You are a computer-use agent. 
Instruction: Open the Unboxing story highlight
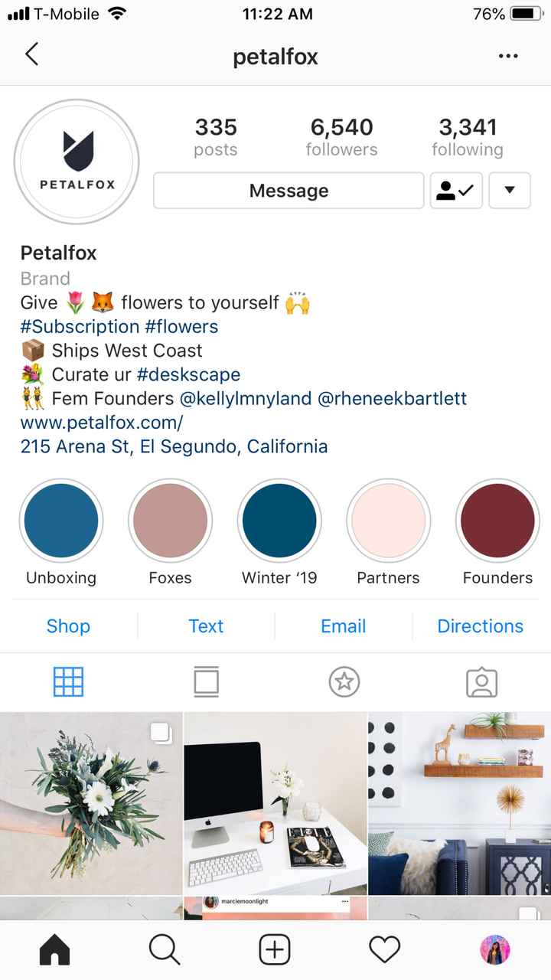coord(61,521)
